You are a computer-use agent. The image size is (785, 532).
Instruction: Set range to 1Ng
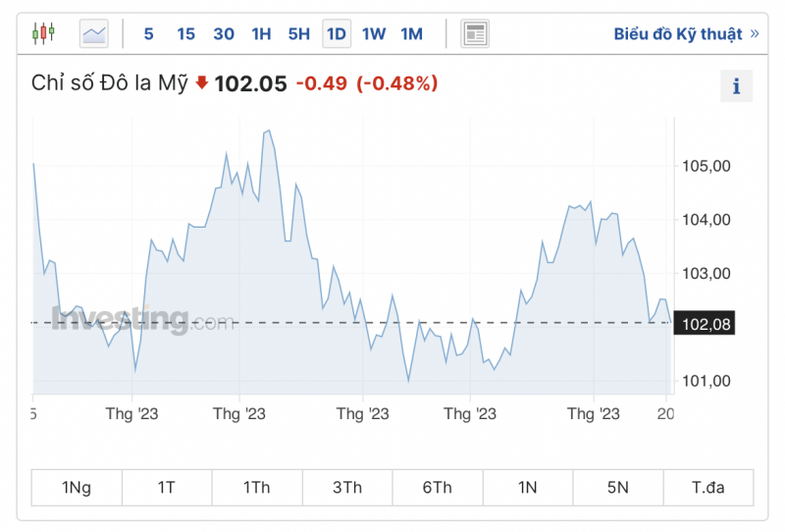[77, 488]
